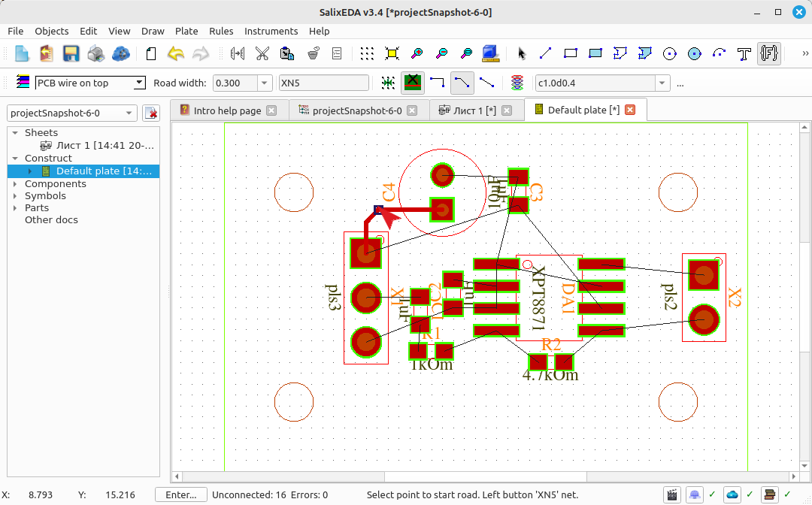Viewport: 812px width, 505px height.
Task: Expand toolbar overflow chevron
Action: pyautogui.click(x=805, y=53)
